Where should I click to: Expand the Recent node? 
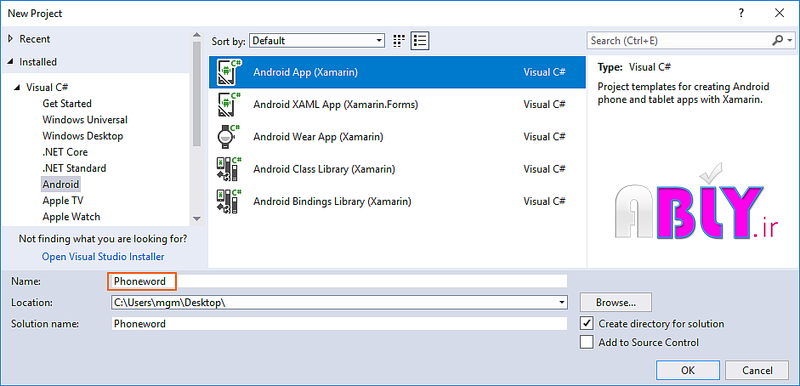pyautogui.click(x=10, y=39)
